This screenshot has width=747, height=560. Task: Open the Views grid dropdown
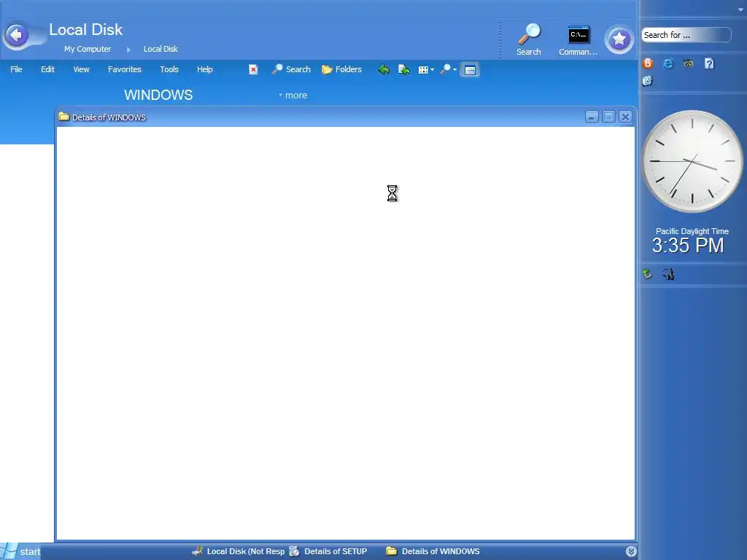click(426, 70)
